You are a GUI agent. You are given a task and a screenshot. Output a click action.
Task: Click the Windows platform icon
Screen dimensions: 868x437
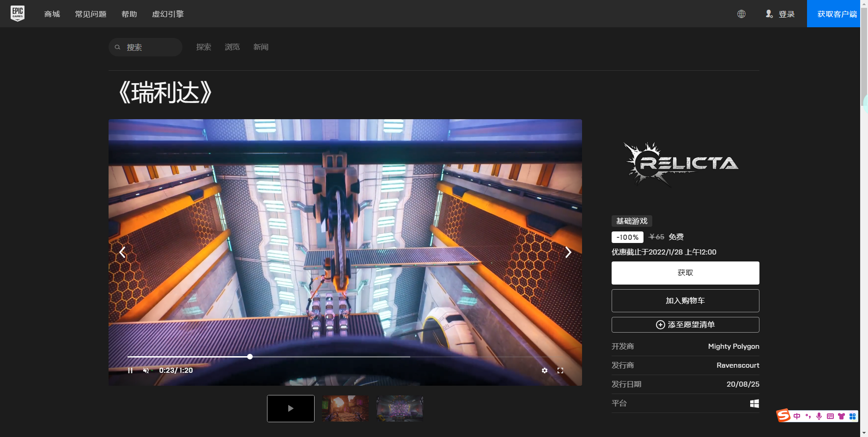click(754, 403)
